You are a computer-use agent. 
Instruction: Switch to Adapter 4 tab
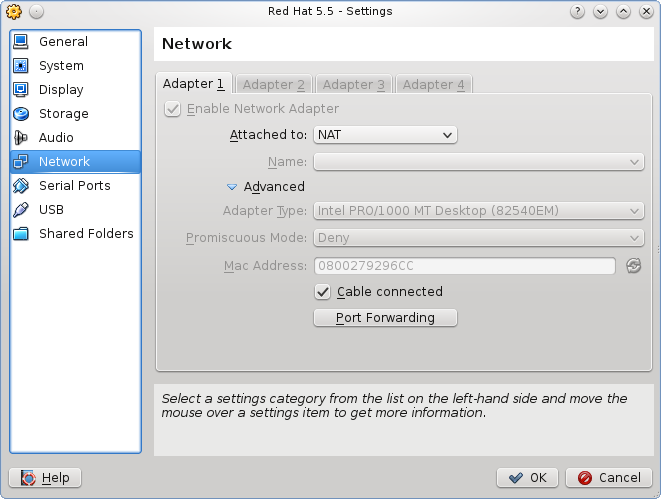[x=434, y=84]
